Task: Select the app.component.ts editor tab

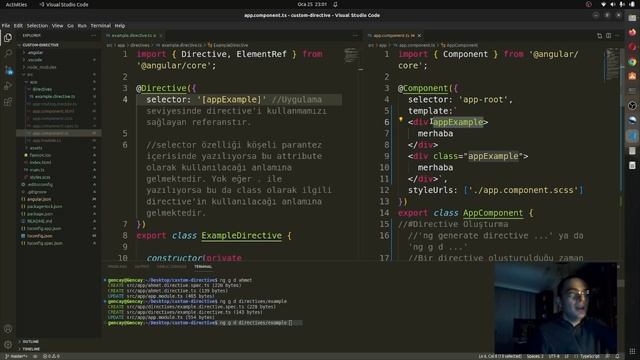Action: (394, 36)
